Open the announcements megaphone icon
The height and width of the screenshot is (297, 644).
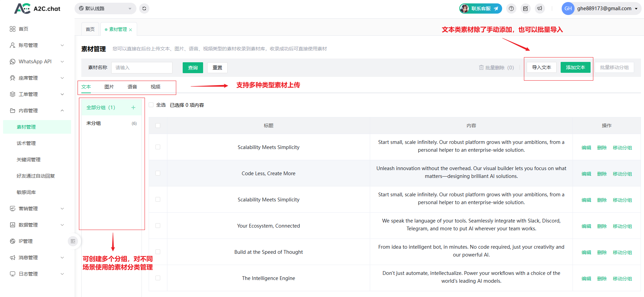point(540,9)
